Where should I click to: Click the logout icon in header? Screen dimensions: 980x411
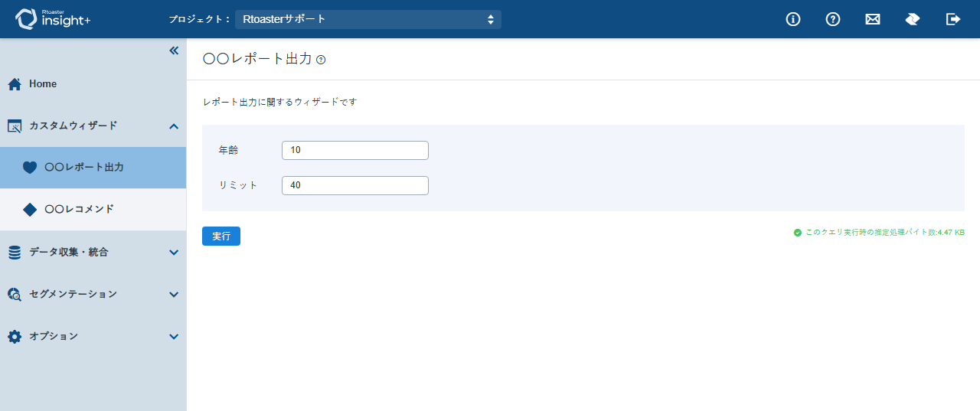(x=953, y=19)
